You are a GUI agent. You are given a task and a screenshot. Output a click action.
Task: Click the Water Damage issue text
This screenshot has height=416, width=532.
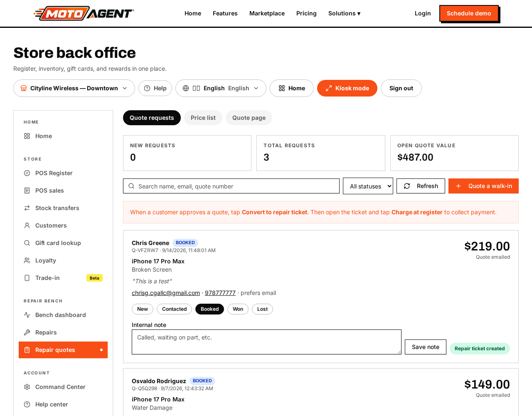point(152,408)
